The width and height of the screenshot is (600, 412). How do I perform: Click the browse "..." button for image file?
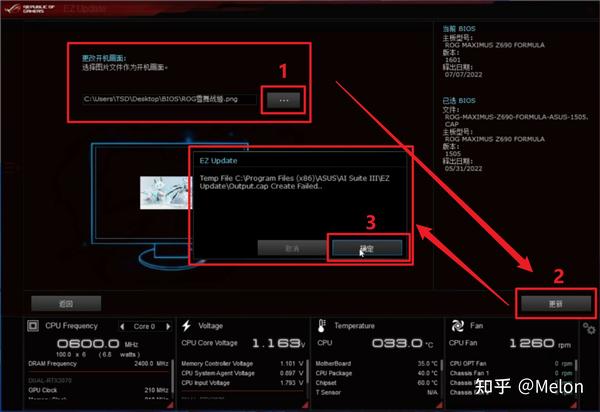tap(284, 100)
